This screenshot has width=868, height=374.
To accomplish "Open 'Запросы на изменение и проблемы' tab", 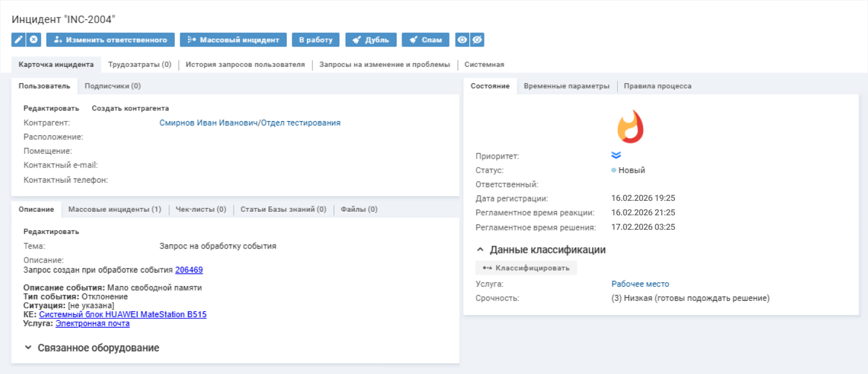I will pyautogui.click(x=385, y=65).
